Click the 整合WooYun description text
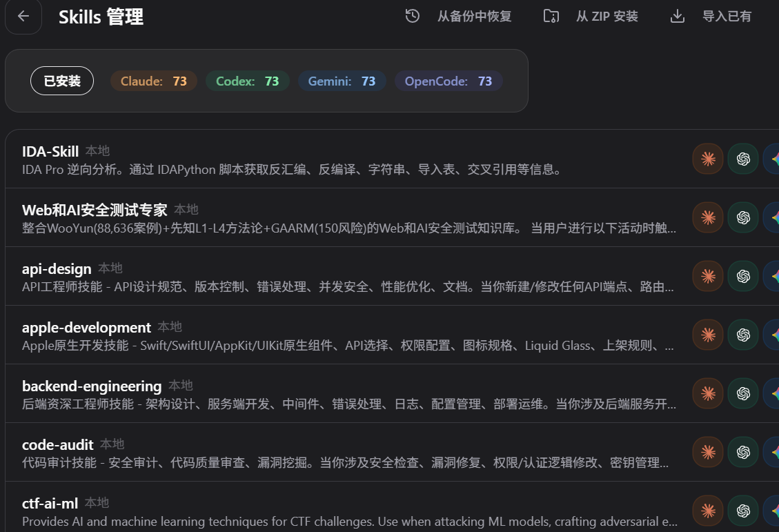779x532 pixels. [348, 228]
